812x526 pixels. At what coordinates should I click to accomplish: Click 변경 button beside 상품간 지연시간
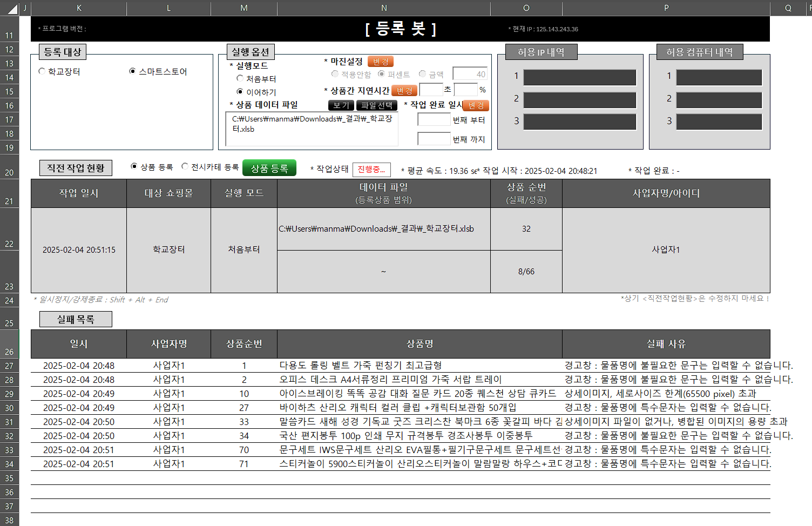click(x=404, y=91)
